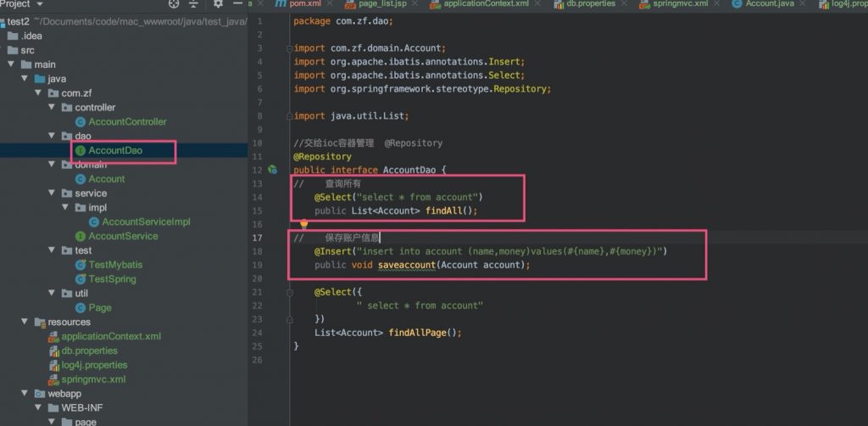This screenshot has height=426, width=868.
Task: Select the AccountService interface
Action: 123,236
